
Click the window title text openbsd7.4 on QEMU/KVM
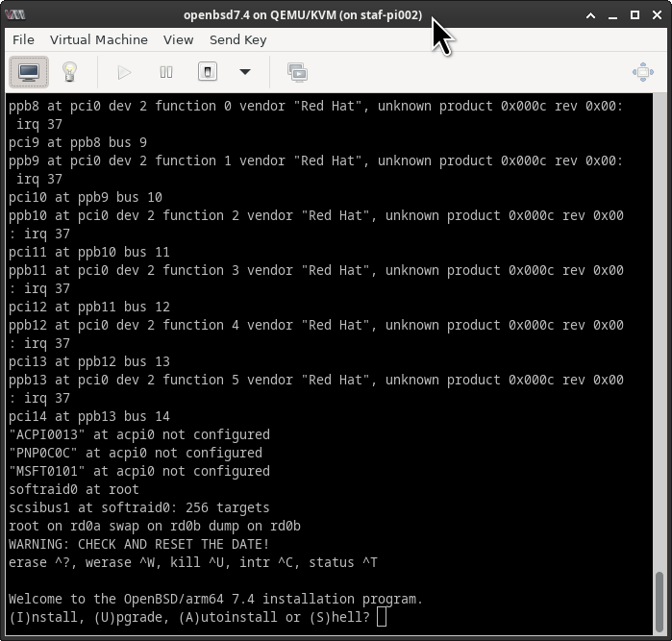point(302,14)
